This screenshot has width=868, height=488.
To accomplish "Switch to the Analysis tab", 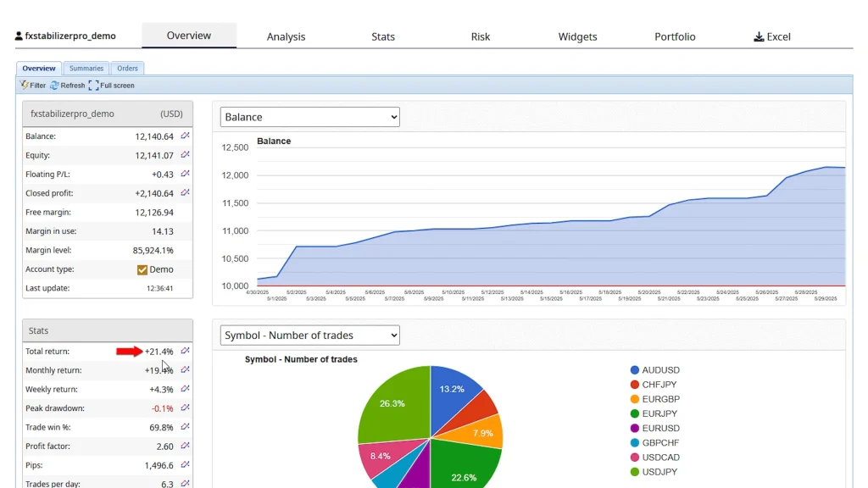I will click(x=286, y=36).
